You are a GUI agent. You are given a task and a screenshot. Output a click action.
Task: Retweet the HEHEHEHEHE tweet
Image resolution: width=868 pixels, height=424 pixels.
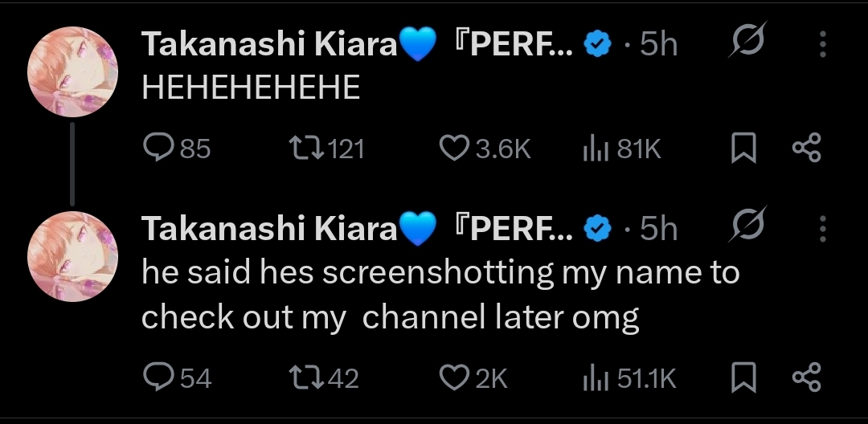click(304, 148)
